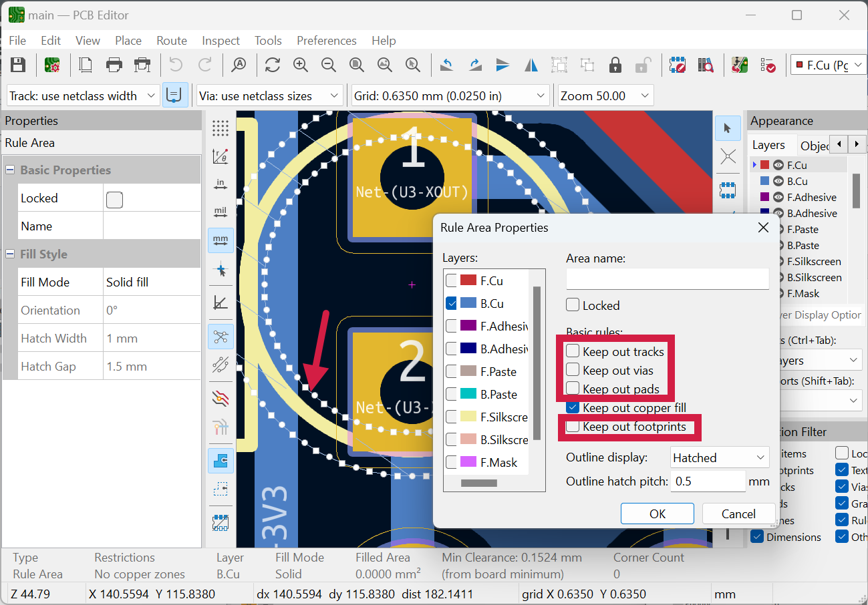Screen dimensions: 868x605
Task: Run the Design Rules Checker icon
Action: tap(768, 65)
